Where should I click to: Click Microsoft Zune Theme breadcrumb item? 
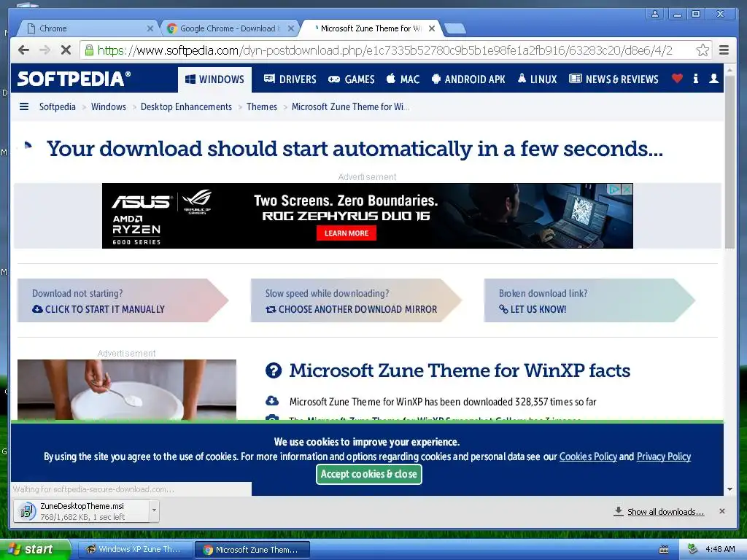click(350, 106)
